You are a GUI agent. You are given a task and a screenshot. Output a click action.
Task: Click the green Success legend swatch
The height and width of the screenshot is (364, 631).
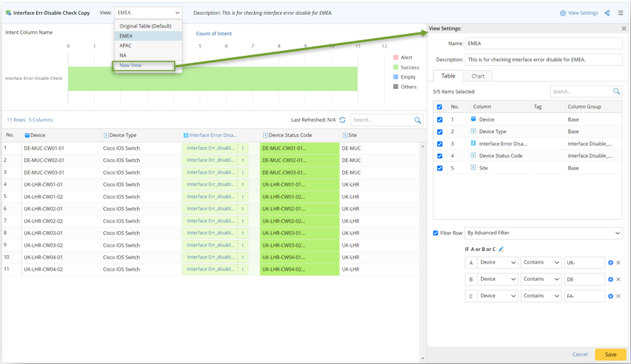point(396,67)
